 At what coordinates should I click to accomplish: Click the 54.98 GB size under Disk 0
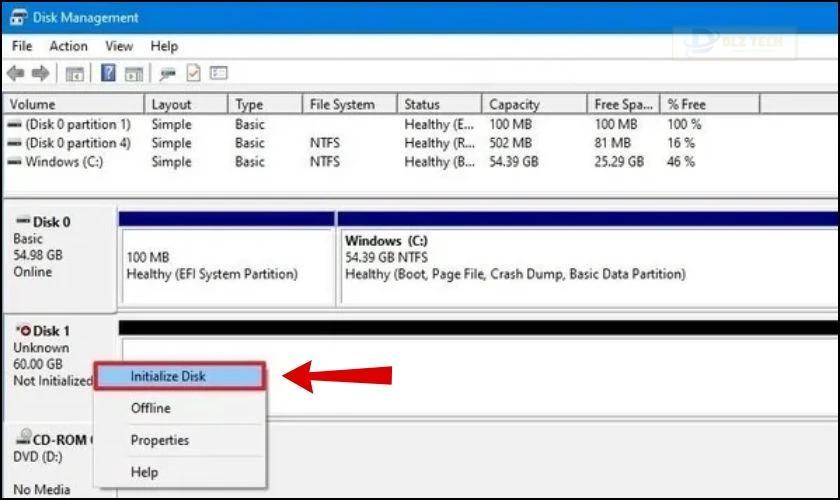38,255
